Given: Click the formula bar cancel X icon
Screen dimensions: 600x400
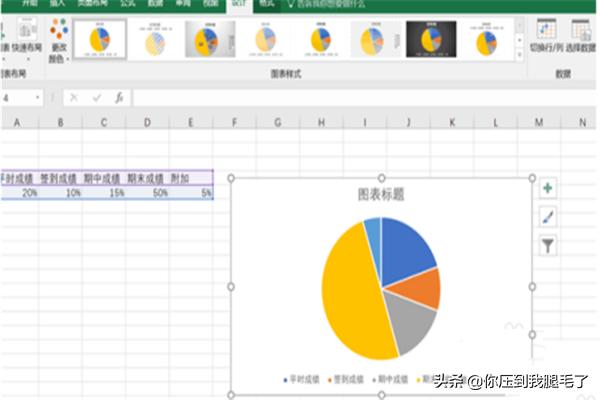Looking at the screenshot, I should pos(74,98).
